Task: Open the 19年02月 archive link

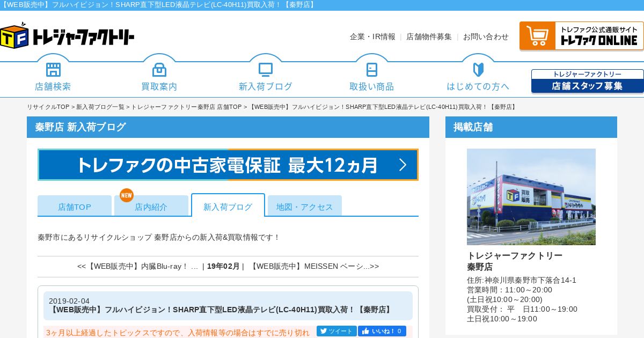Action: tap(223, 266)
